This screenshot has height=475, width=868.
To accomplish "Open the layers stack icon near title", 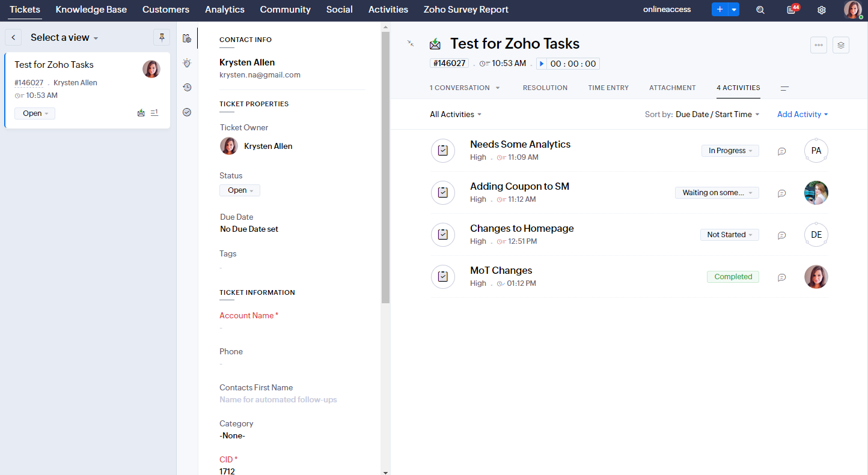I will pyautogui.click(x=841, y=45).
